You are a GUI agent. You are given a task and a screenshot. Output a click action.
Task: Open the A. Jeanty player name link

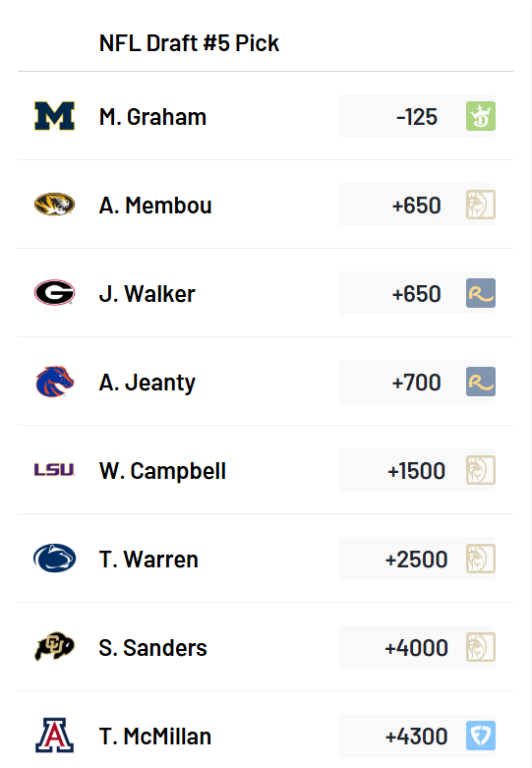point(147,383)
